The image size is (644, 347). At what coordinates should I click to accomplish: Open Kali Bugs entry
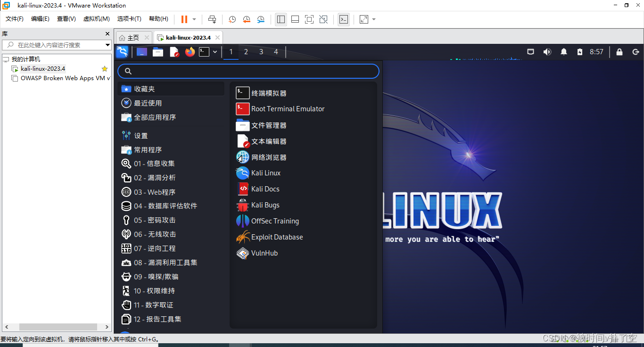pos(303,205)
